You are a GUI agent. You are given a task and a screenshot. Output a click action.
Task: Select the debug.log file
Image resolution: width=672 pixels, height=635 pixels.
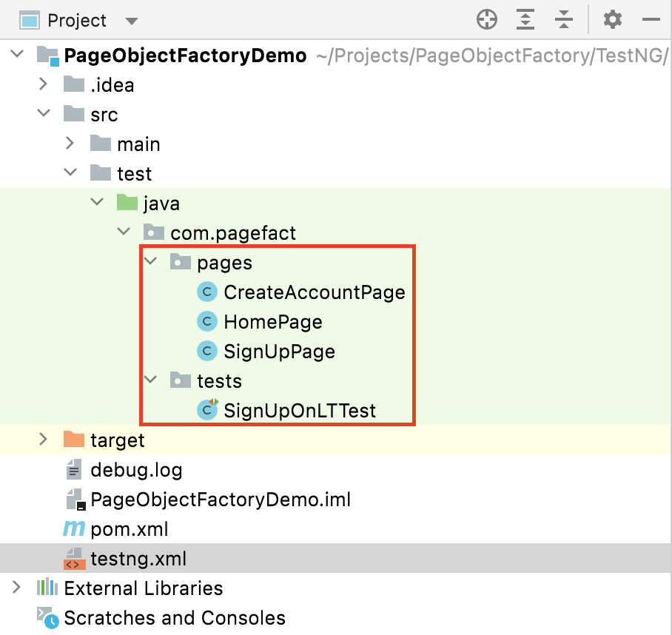(135, 470)
